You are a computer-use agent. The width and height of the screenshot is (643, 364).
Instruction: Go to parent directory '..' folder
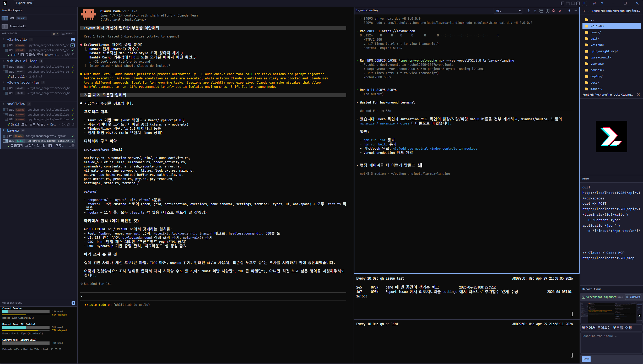[x=611, y=20]
